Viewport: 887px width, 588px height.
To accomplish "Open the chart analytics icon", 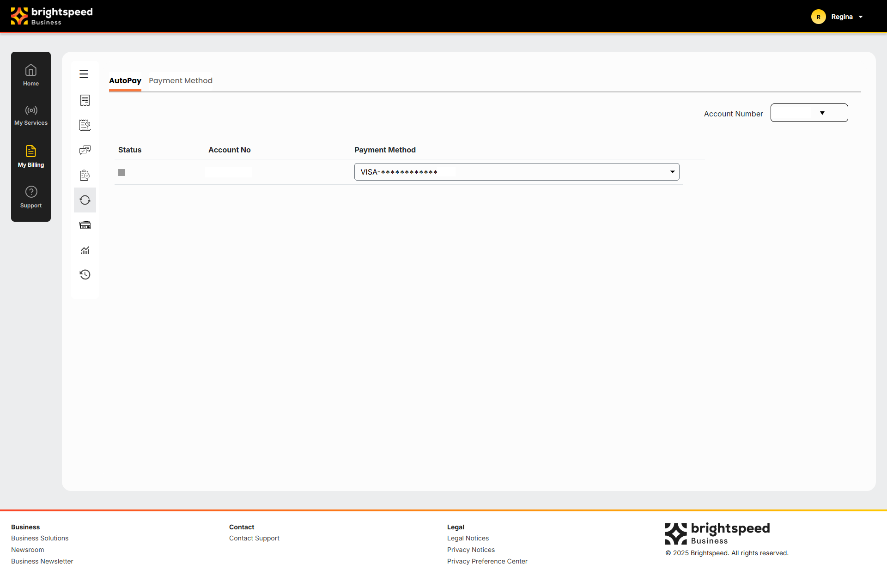I will point(85,250).
